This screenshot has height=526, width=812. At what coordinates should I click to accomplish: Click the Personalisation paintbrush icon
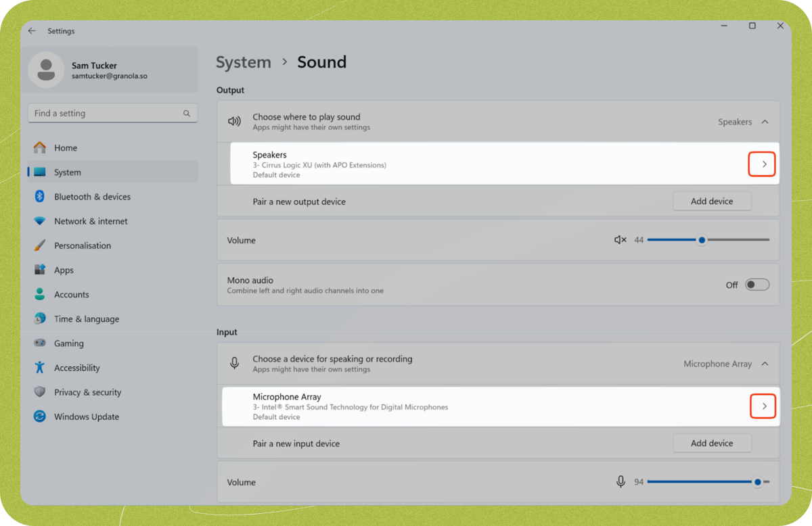[x=40, y=245]
